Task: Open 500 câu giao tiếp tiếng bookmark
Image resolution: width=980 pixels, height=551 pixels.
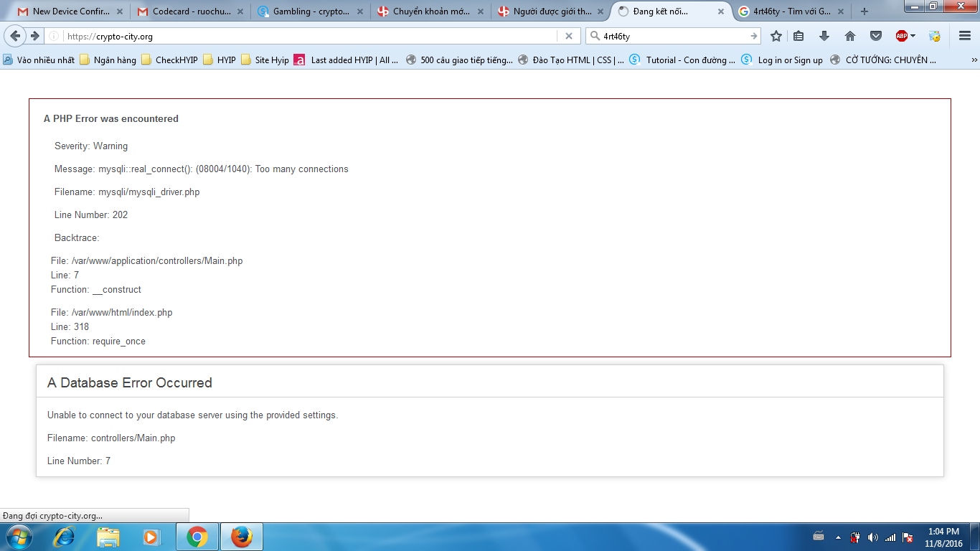Action: pyautogui.click(x=459, y=60)
